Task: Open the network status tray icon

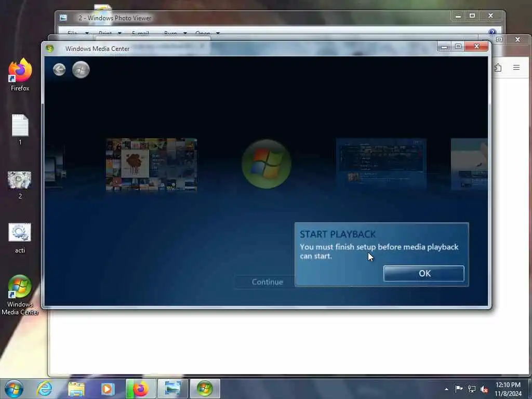Action: tap(472, 389)
